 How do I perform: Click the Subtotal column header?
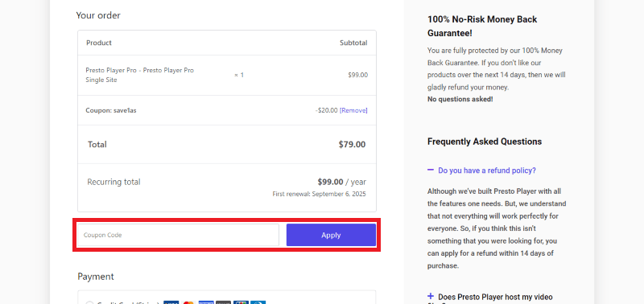[353, 43]
